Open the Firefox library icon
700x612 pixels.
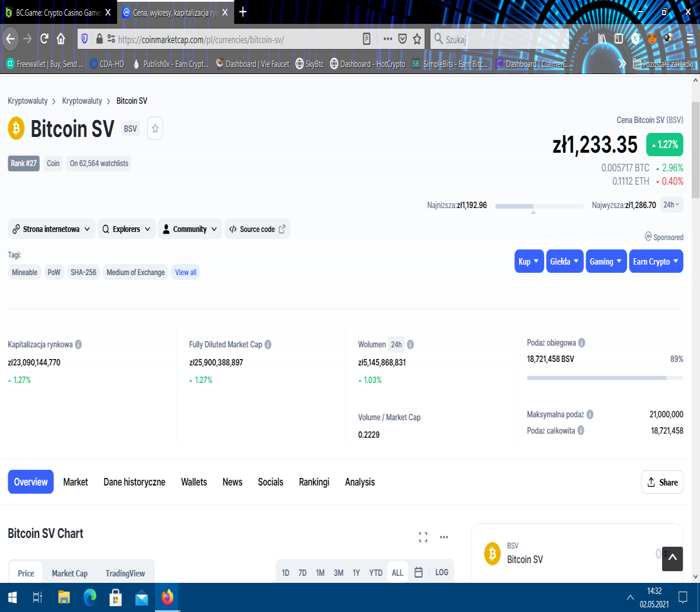602,39
